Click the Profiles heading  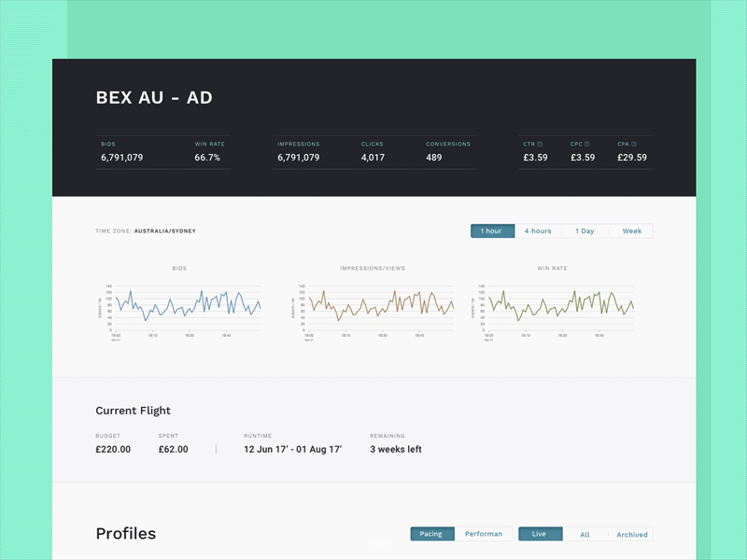tap(125, 533)
